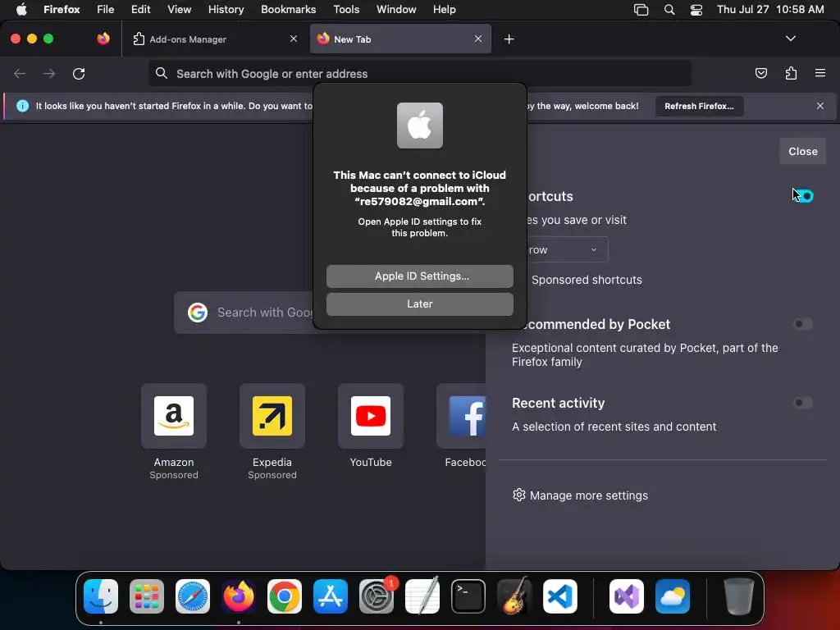The height and width of the screenshot is (630, 840).
Task: Click the date and time in menu bar
Action: [x=770, y=9]
